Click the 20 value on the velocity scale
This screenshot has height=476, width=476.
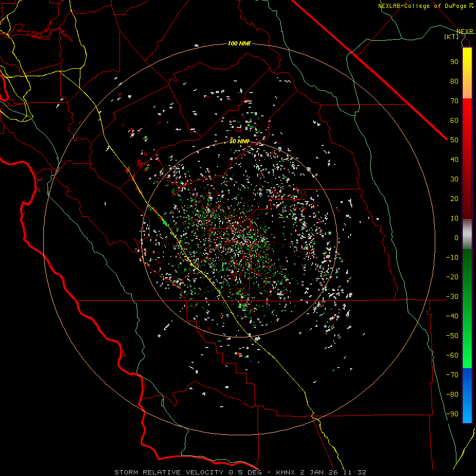pos(454,199)
